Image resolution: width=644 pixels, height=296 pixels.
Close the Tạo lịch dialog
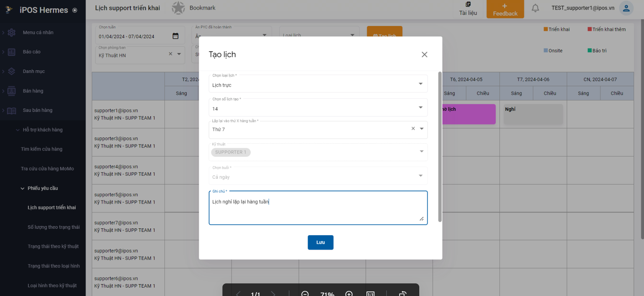click(x=424, y=55)
